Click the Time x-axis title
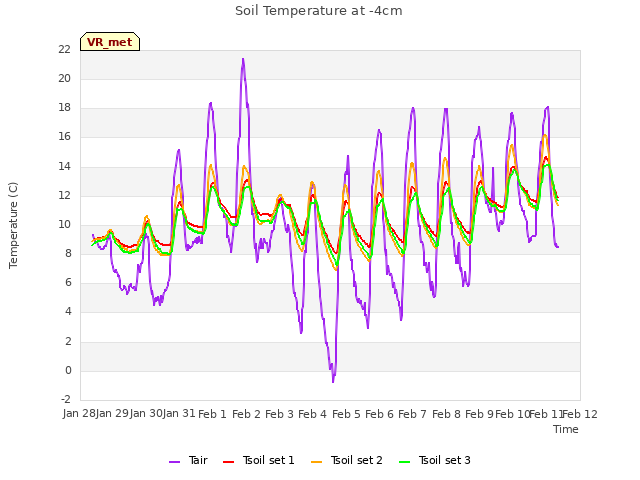 pos(566,429)
